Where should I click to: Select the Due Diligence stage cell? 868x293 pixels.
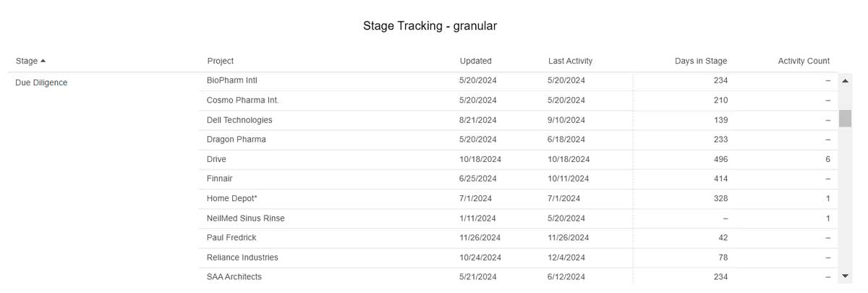(x=41, y=82)
